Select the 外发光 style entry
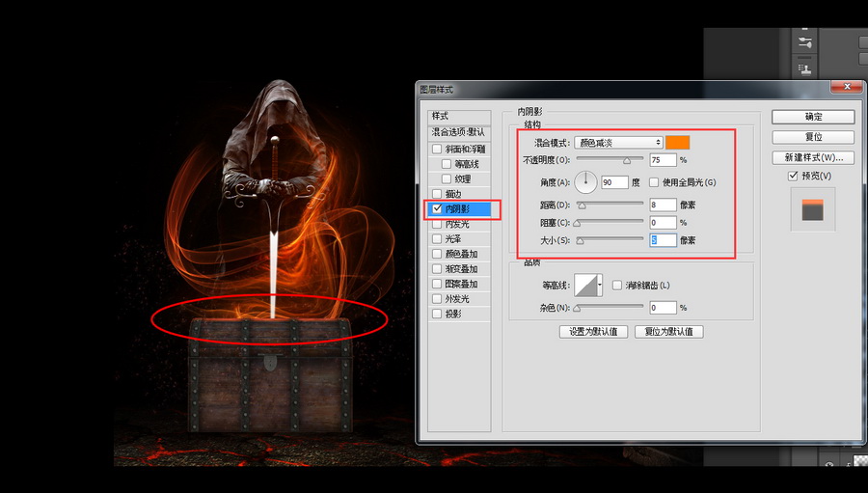 (459, 299)
